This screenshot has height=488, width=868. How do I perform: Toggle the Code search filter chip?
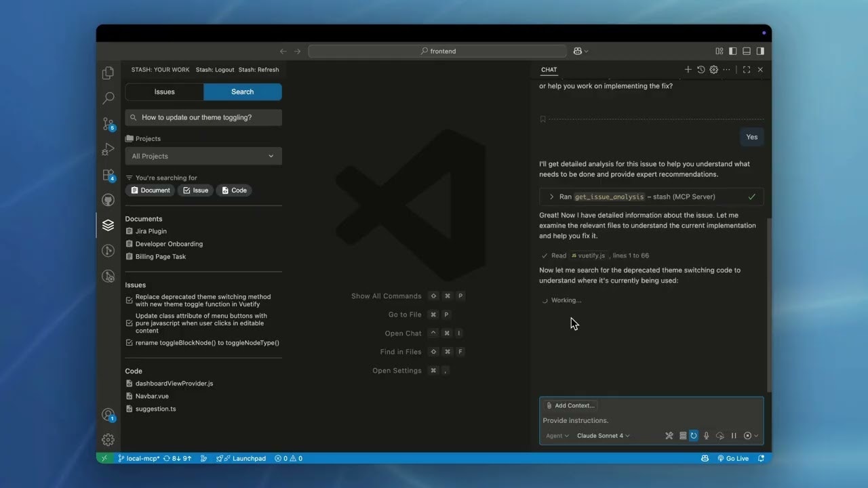click(x=234, y=190)
